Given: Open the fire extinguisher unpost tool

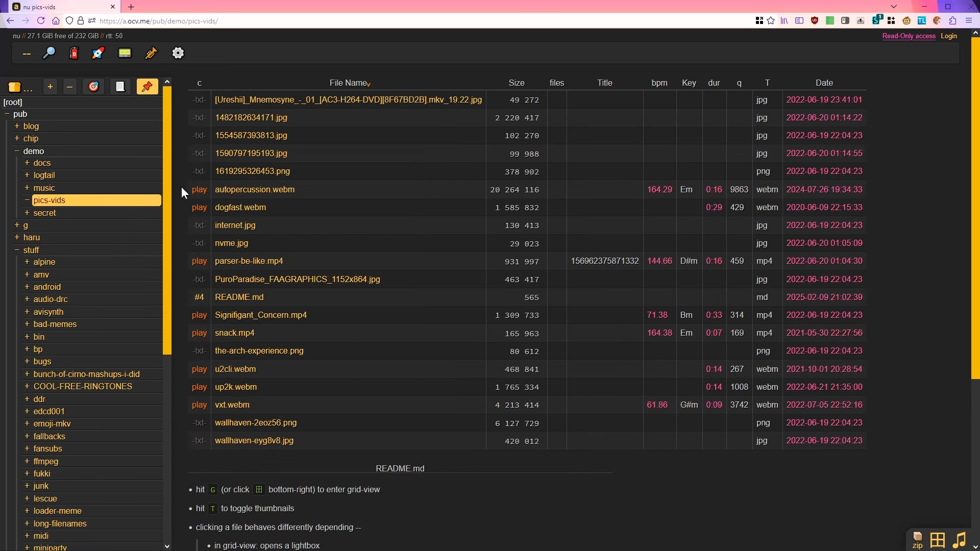Looking at the screenshot, I should coord(74,53).
